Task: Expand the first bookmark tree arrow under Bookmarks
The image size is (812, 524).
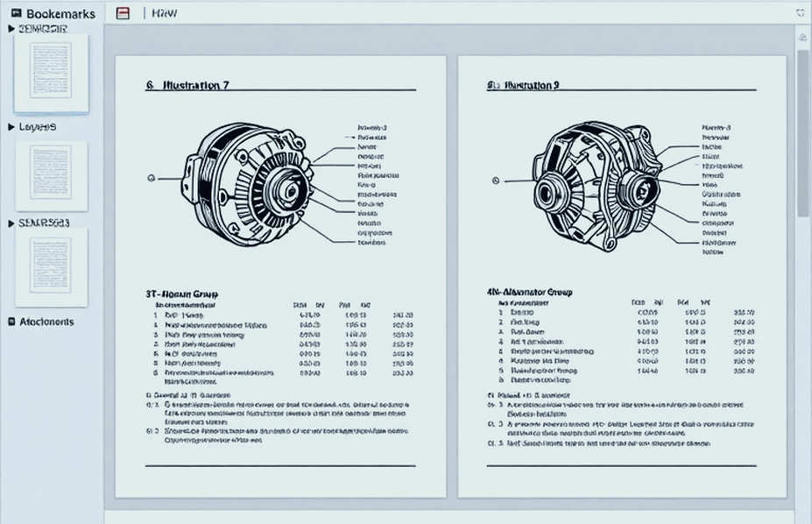Action: click(11, 29)
